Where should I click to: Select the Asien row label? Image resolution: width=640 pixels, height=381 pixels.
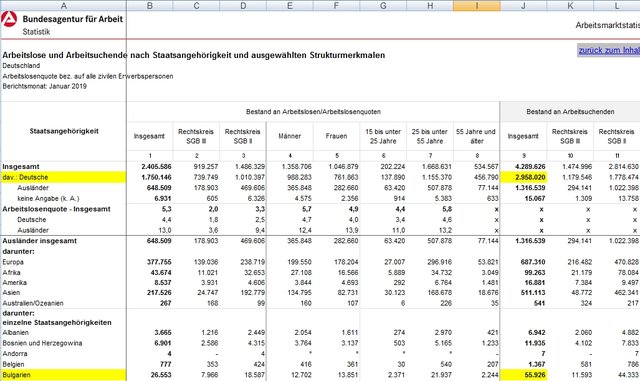(11, 293)
